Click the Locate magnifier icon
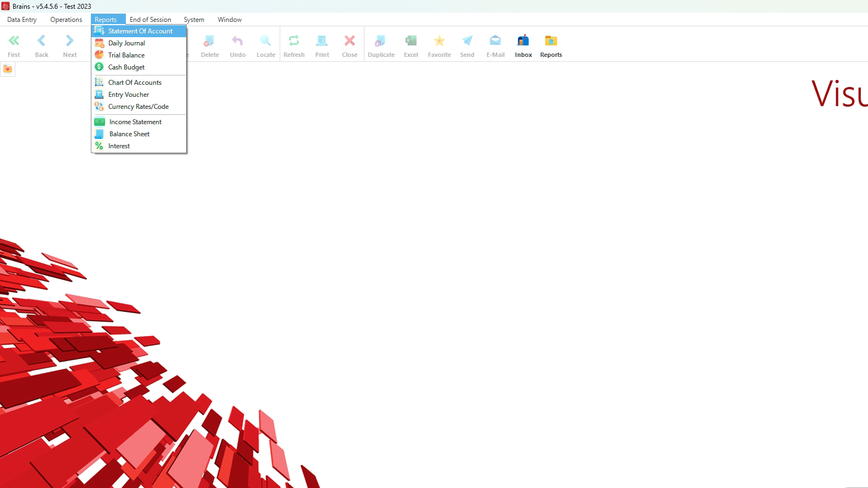 pos(265,40)
